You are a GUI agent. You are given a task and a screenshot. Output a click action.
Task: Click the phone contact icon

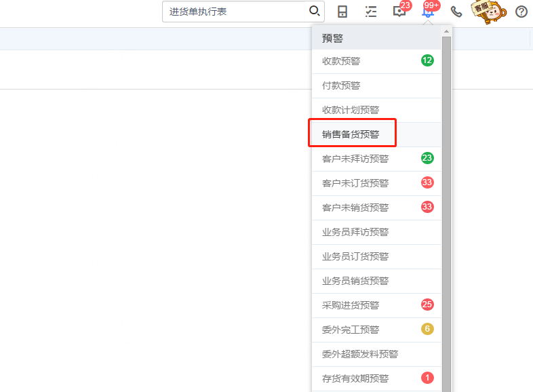[x=456, y=12]
